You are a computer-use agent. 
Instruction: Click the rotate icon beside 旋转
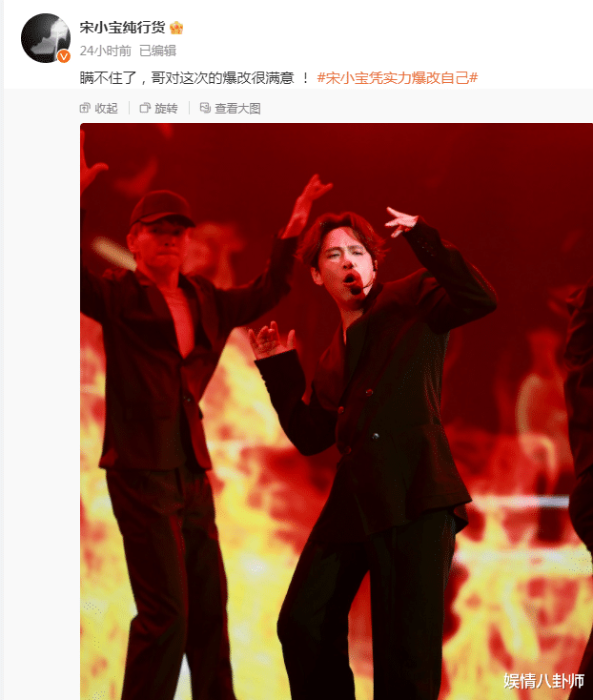pyautogui.click(x=145, y=108)
